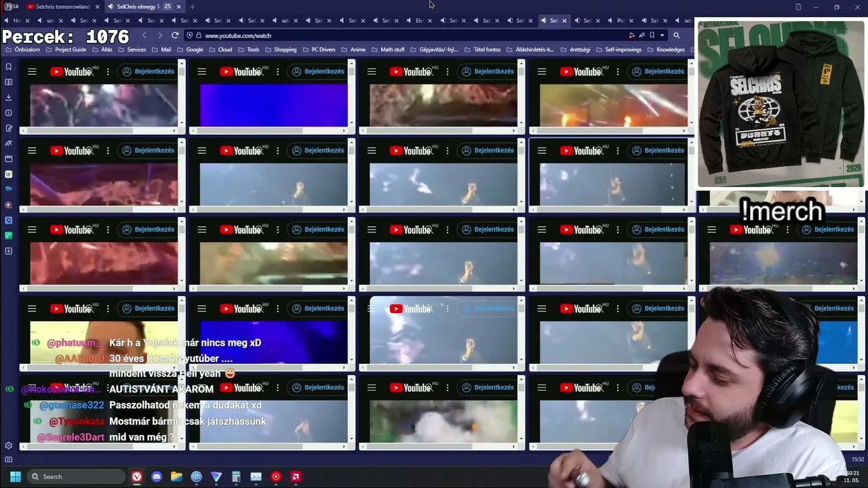Open the Self-improvings bookmarks folder
Viewport: 868px width, 488px height.
coord(618,49)
